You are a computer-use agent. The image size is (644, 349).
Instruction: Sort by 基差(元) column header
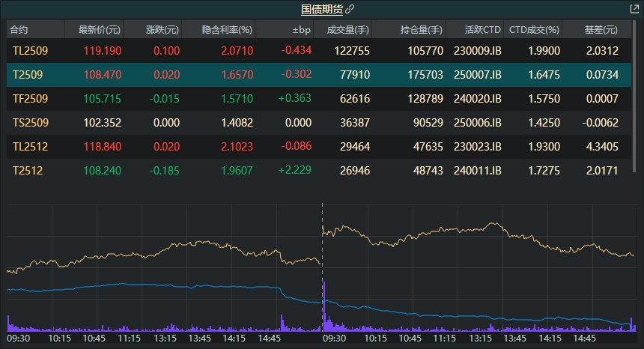click(x=600, y=30)
